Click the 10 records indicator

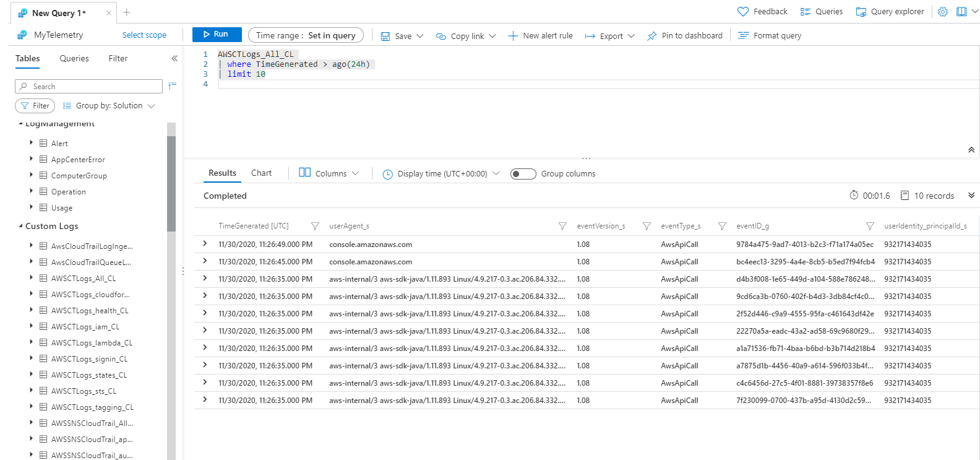coord(927,196)
